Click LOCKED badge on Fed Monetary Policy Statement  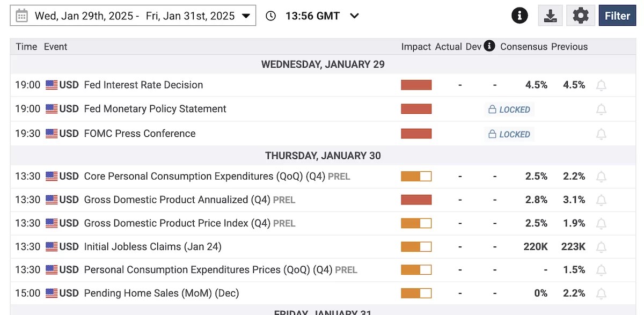click(510, 109)
